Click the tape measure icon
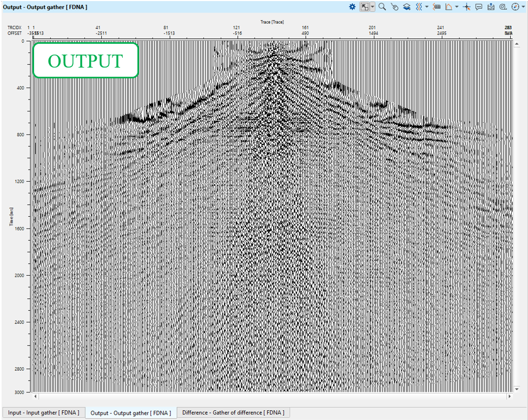This screenshot has height=420, width=528. click(x=503, y=7)
